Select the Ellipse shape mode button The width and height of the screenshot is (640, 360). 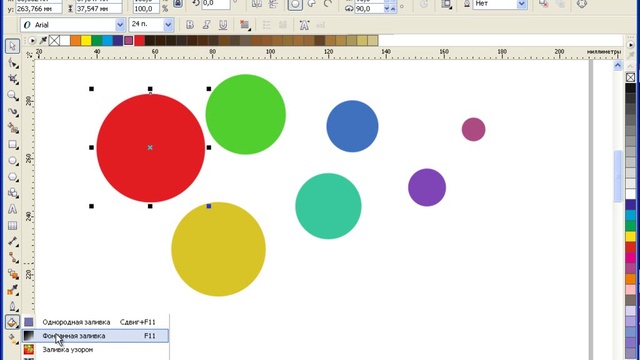295,4
